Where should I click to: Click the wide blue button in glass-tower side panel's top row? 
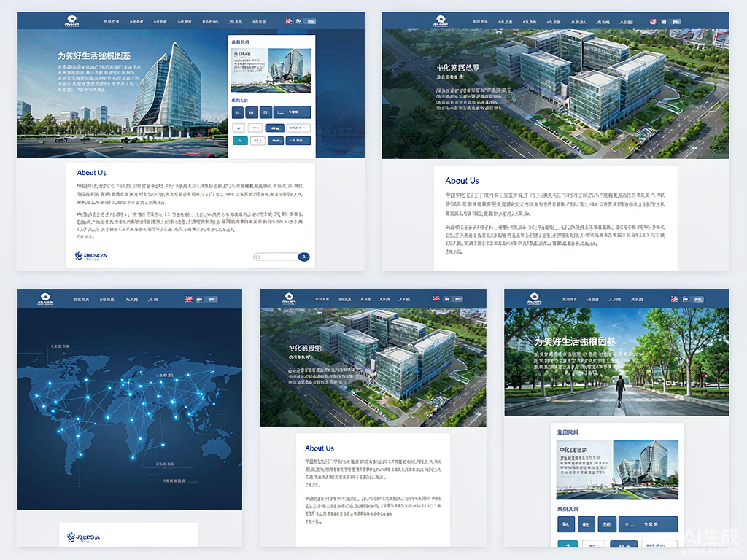point(292,112)
